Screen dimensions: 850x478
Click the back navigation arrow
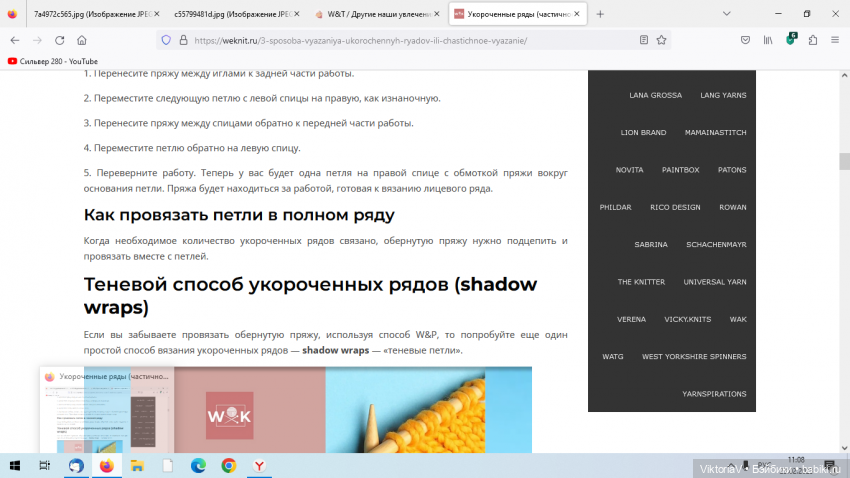point(15,40)
